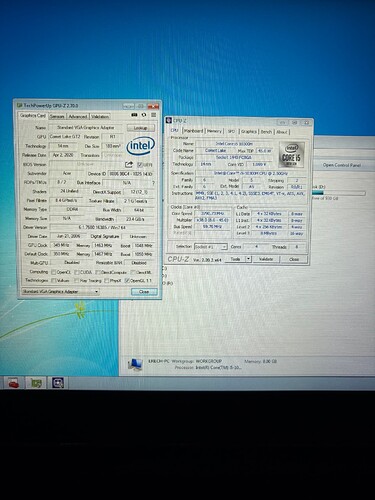Click the Bus Interface question mark
Viewport: 375px width, 500px height.
tap(153, 183)
